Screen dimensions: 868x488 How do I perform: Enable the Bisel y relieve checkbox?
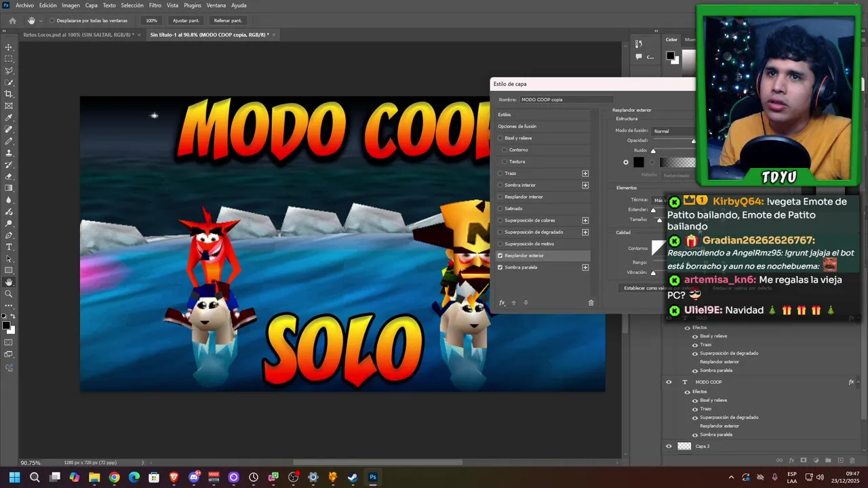coord(500,138)
